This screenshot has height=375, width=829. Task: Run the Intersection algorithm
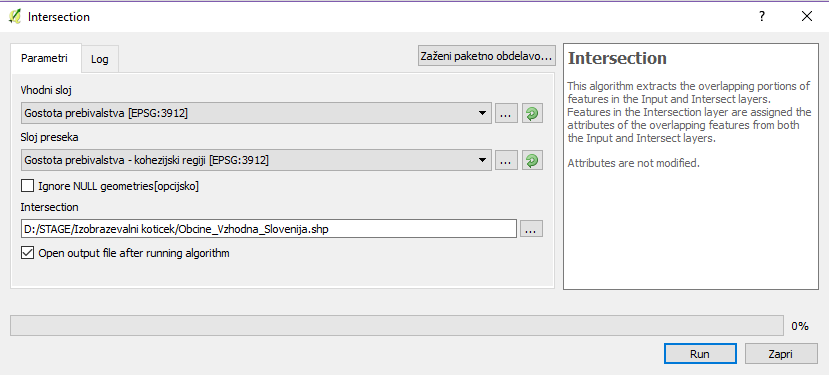(700, 354)
